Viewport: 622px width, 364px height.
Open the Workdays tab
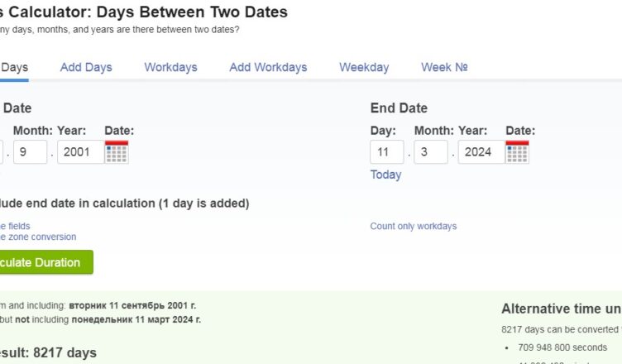[x=170, y=67]
